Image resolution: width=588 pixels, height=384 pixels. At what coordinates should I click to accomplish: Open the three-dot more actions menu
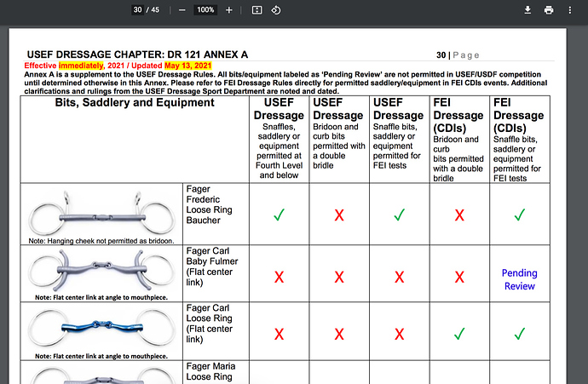(569, 10)
